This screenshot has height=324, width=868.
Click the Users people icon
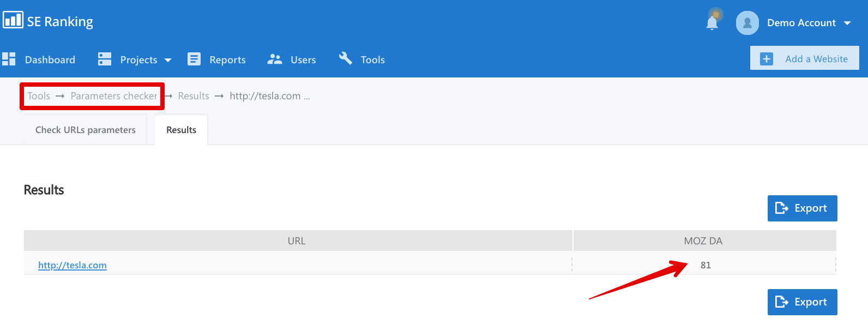[x=275, y=59]
